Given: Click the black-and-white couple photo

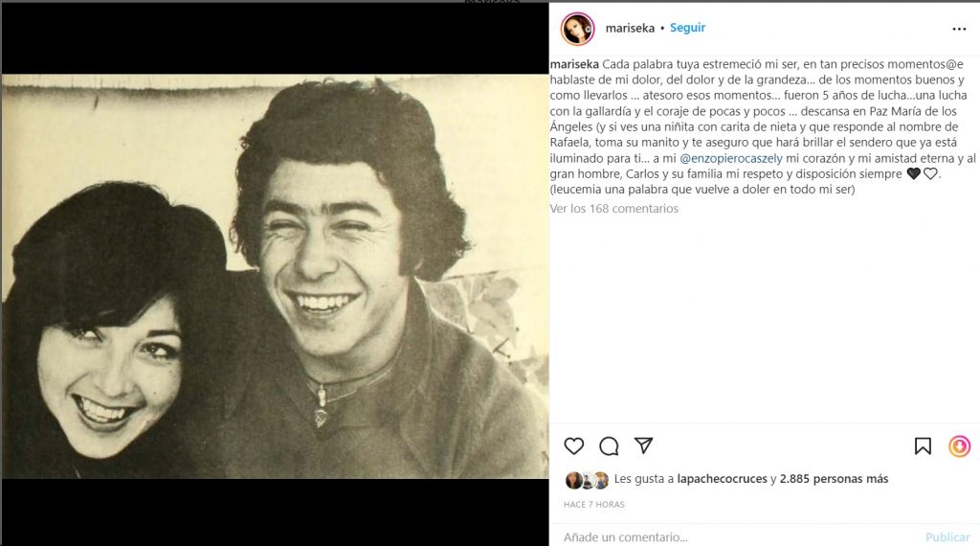Looking at the screenshot, I should point(275,277).
